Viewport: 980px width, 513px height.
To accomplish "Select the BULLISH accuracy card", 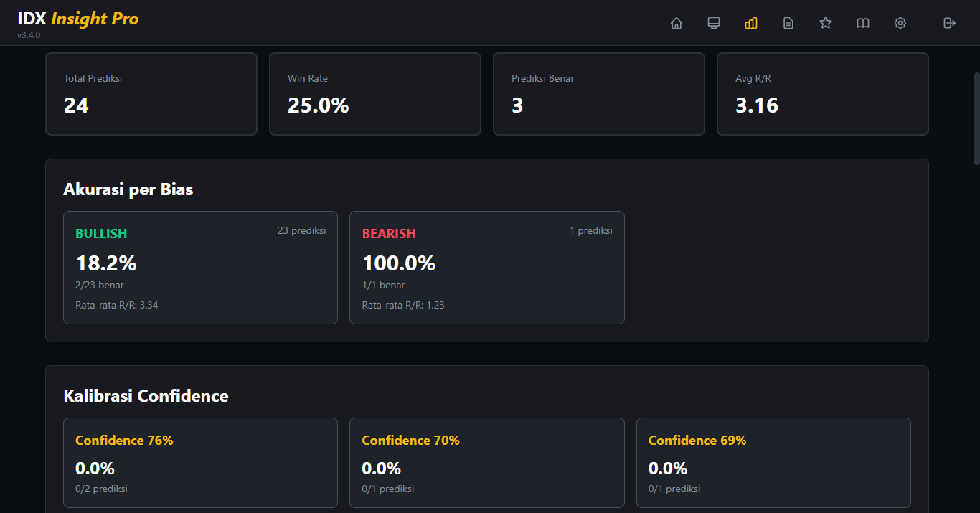I will click(200, 268).
